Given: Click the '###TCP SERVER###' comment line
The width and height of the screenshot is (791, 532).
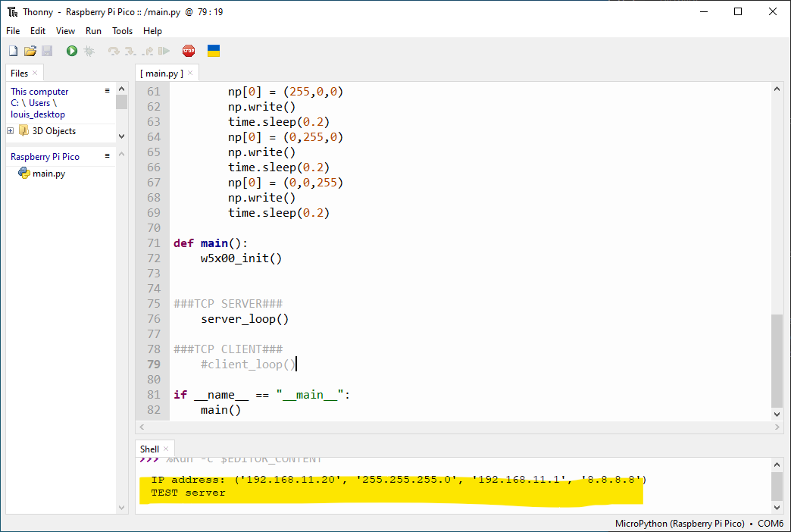Looking at the screenshot, I should 228,304.
